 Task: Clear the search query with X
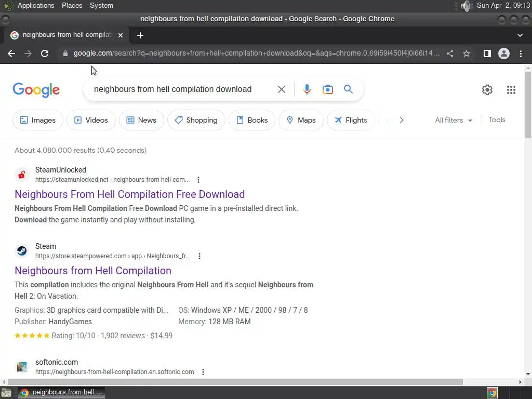(x=281, y=89)
